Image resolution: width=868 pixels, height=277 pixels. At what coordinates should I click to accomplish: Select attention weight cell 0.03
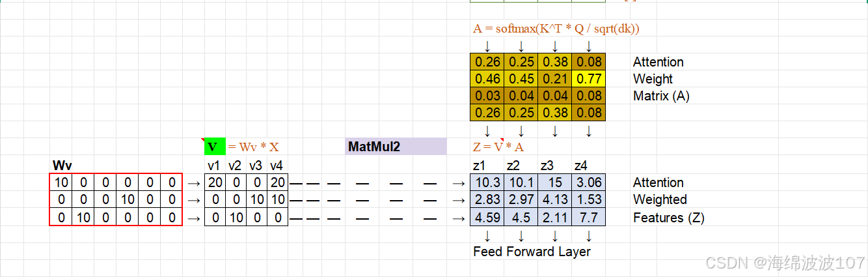(487, 96)
